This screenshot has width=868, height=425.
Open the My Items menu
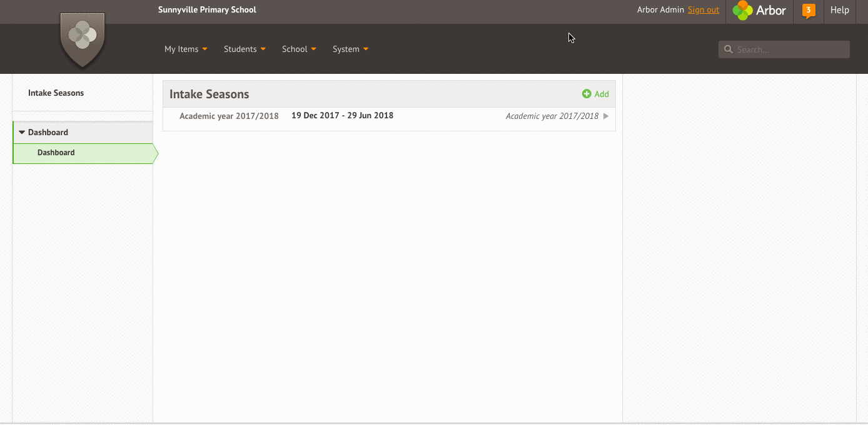(x=186, y=49)
